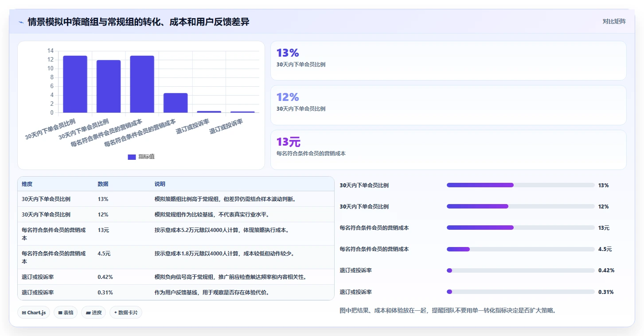Click the 13元 marketing cost progress bar
644x336 pixels.
[x=521, y=228]
